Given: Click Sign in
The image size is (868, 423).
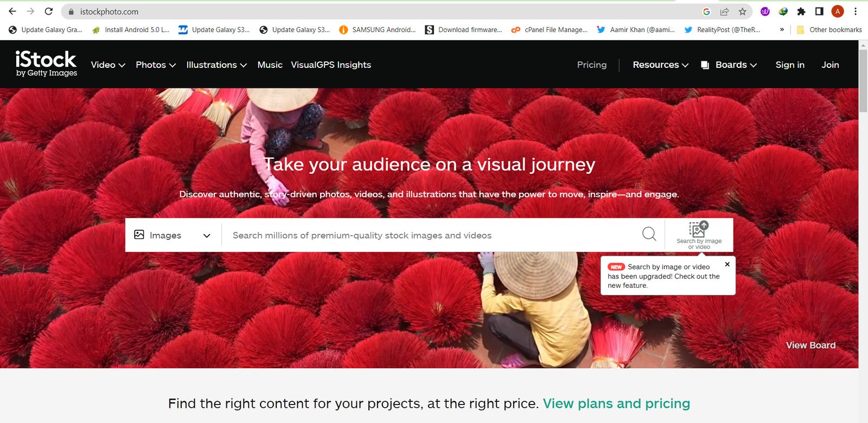Looking at the screenshot, I should coord(790,65).
